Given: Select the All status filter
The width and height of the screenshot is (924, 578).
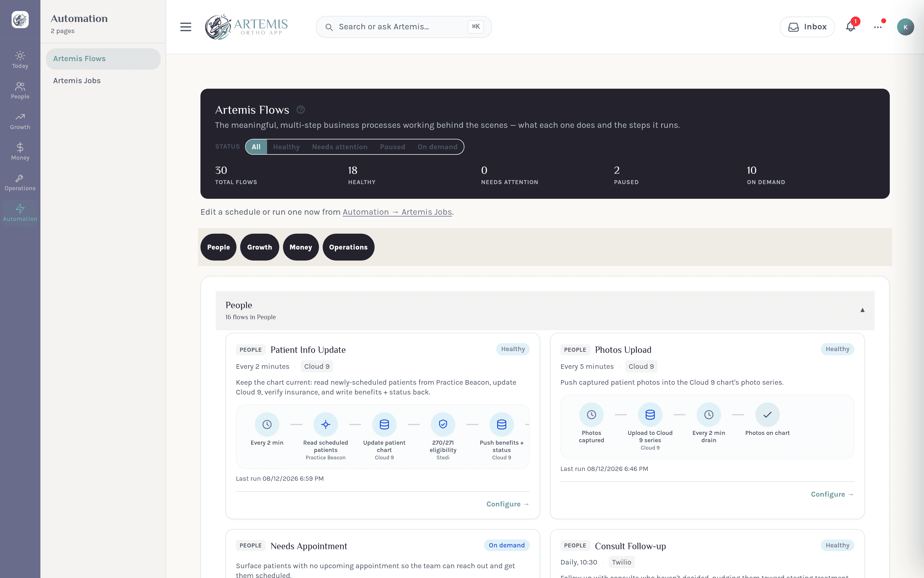Looking at the screenshot, I should [x=256, y=147].
